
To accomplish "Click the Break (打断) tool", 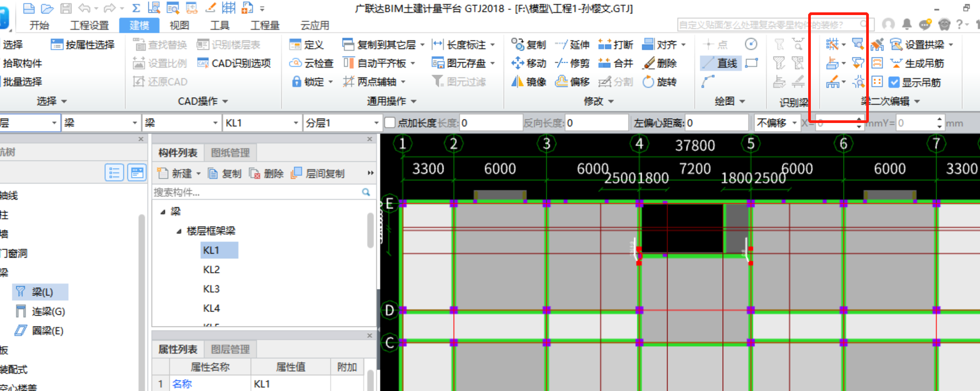I will [615, 45].
